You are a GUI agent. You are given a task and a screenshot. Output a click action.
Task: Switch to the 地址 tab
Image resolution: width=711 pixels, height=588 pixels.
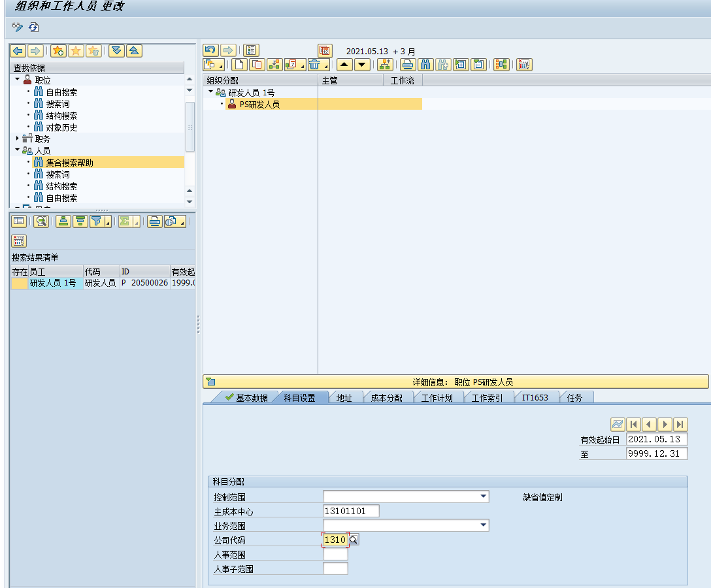point(345,396)
